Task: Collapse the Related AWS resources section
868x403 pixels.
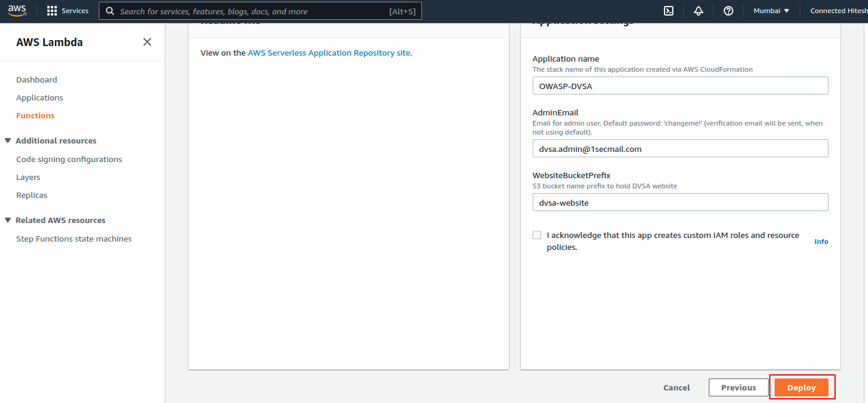Action: pyautogui.click(x=7, y=219)
